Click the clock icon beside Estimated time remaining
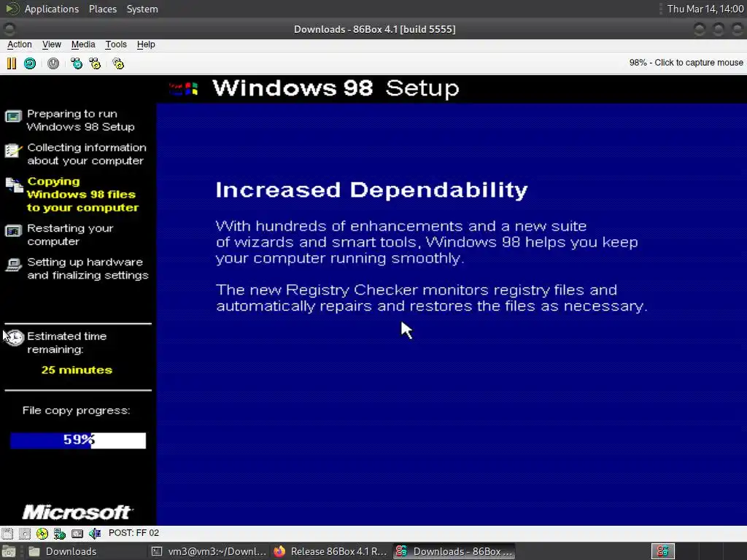 click(x=15, y=337)
